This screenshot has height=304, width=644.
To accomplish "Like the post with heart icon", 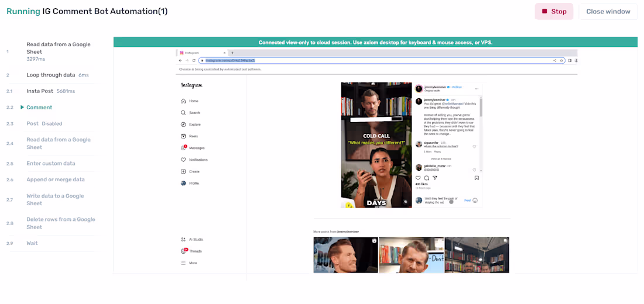I will [x=418, y=178].
